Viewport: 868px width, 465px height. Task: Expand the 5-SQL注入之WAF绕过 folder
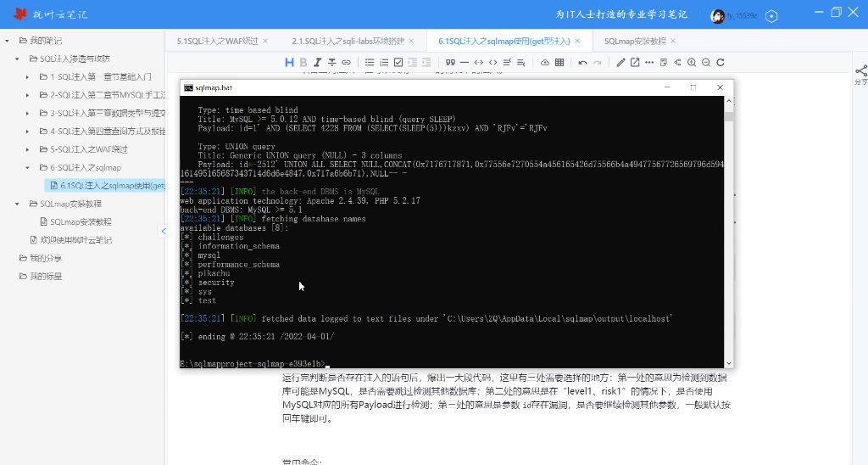coord(27,149)
